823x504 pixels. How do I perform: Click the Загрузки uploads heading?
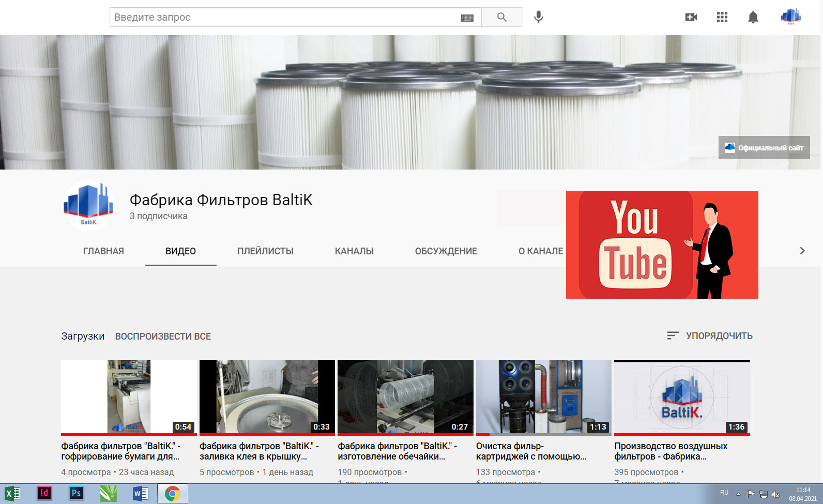tap(83, 336)
